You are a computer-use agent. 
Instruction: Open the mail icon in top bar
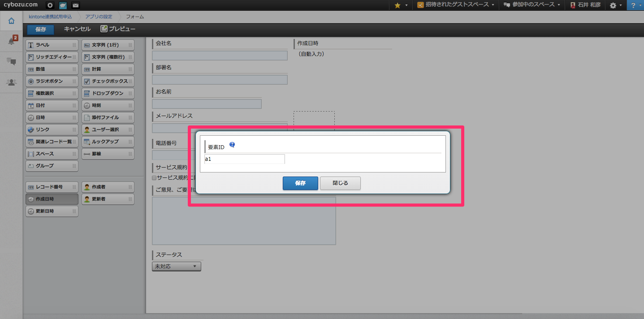pyautogui.click(x=76, y=5)
